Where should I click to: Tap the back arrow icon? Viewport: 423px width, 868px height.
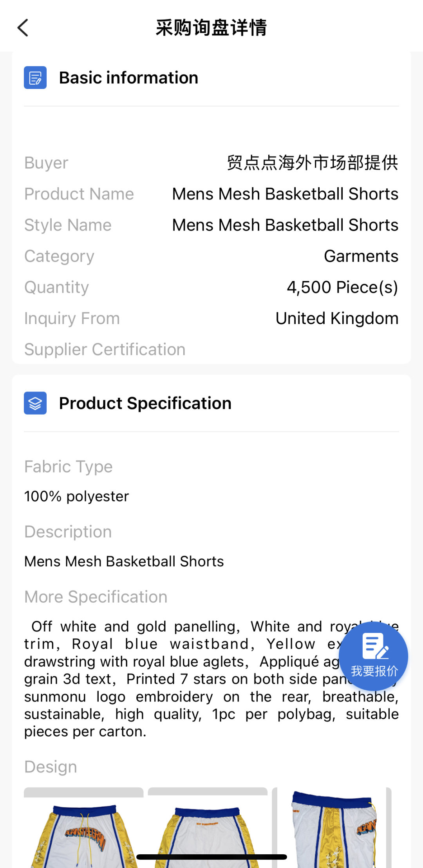[x=23, y=28]
